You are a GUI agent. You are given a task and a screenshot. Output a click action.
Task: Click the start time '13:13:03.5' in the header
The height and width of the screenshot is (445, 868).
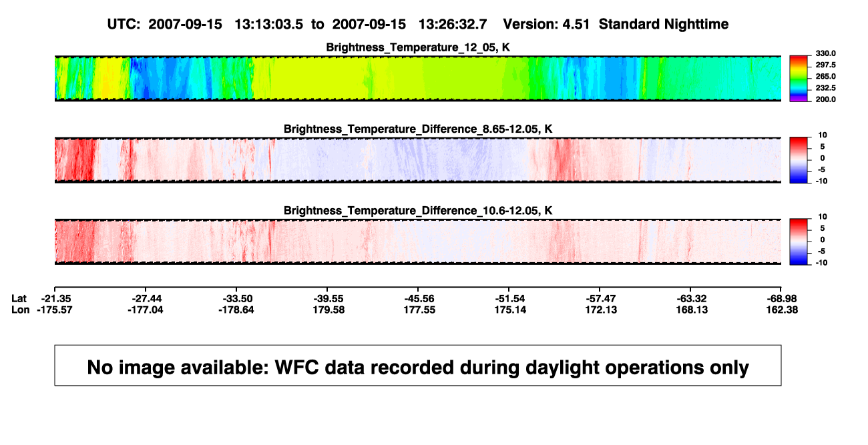pos(268,24)
